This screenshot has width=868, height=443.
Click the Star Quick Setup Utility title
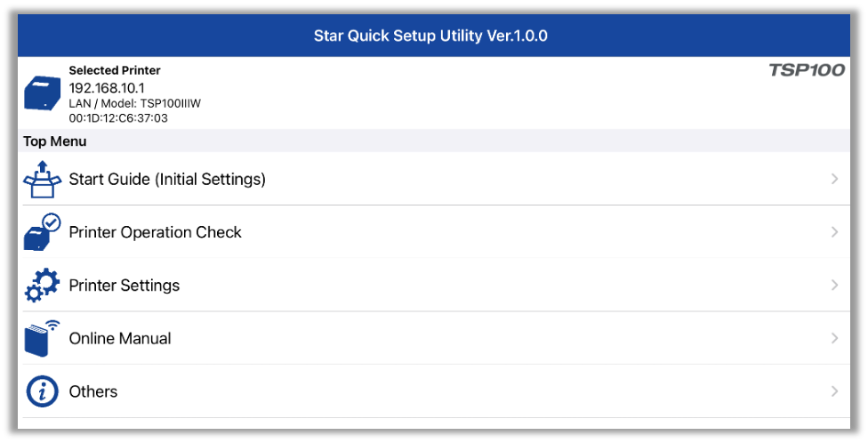pos(430,36)
